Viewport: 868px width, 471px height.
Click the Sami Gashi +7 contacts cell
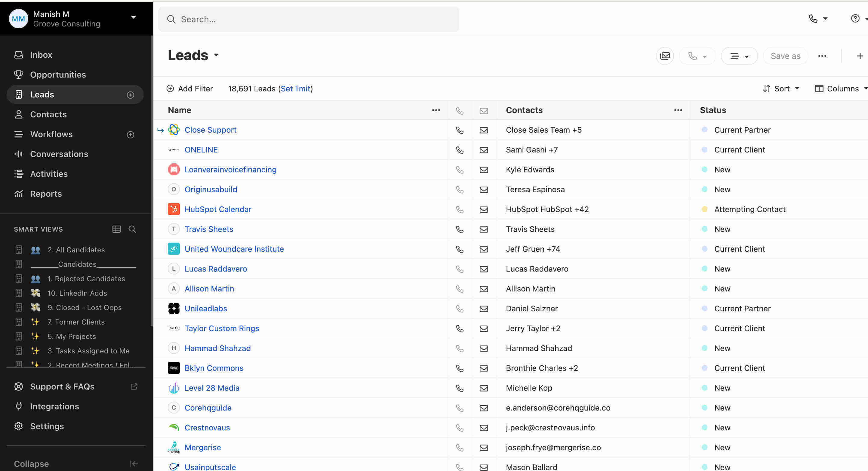pyautogui.click(x=531, y=149)
